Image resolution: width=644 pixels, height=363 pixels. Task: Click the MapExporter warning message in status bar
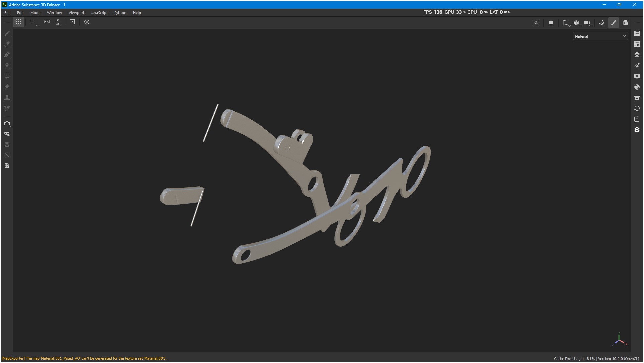(x=84, y=358)
